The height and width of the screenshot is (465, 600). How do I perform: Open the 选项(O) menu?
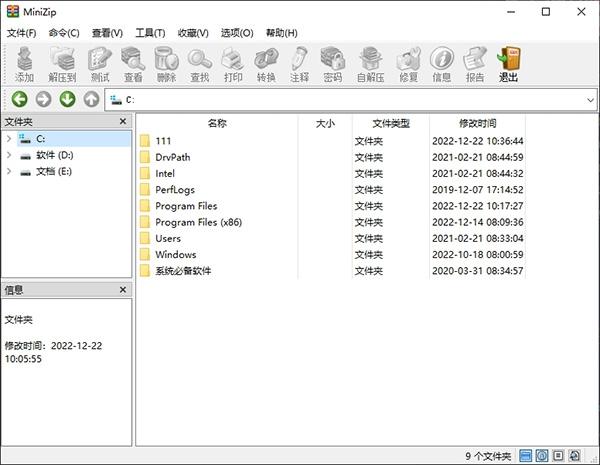tap(237, 33)
